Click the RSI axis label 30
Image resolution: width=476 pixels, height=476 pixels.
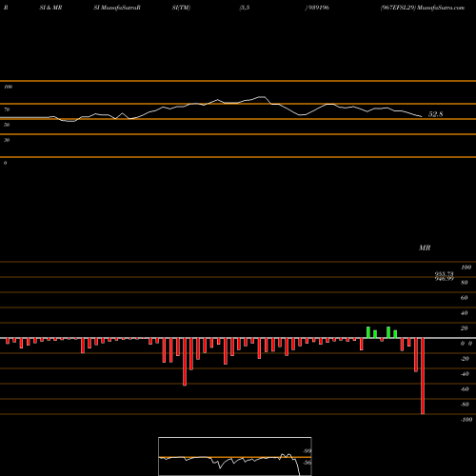click(x=7, y=140)
